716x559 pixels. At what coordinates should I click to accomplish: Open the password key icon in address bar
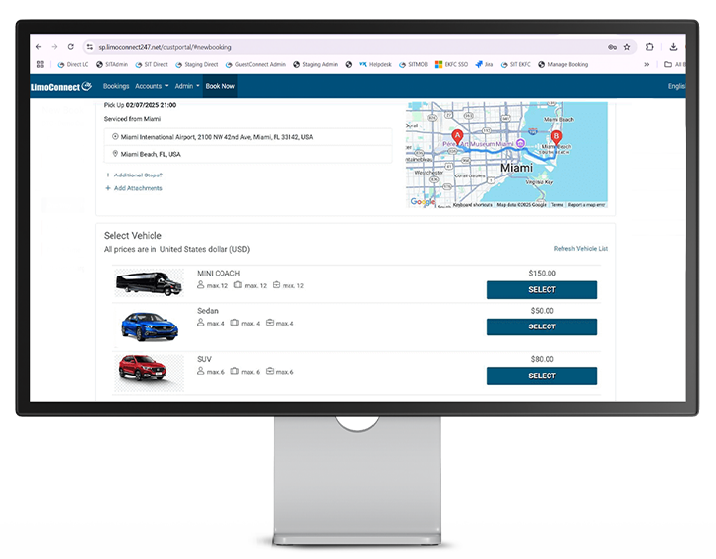pos(611,46)
